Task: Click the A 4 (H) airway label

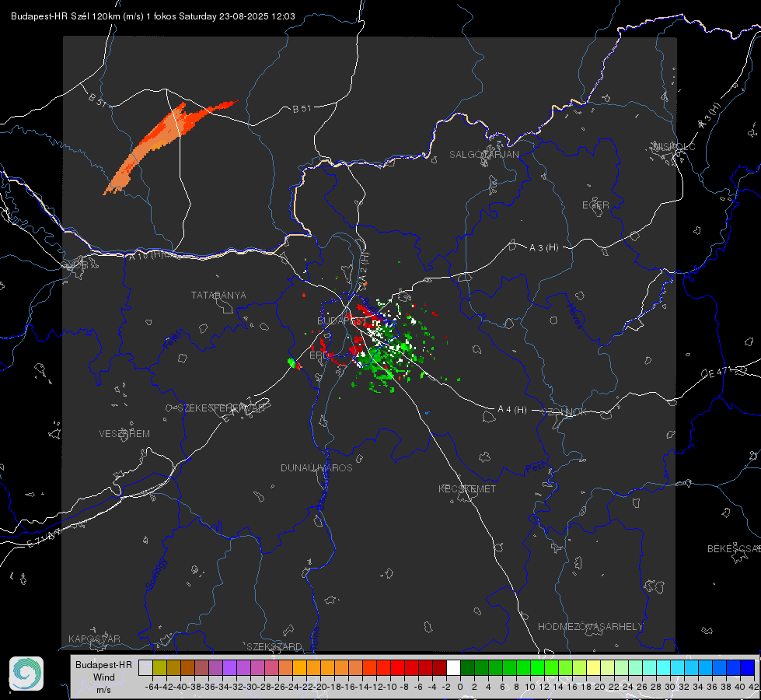Action: point(512,410)
